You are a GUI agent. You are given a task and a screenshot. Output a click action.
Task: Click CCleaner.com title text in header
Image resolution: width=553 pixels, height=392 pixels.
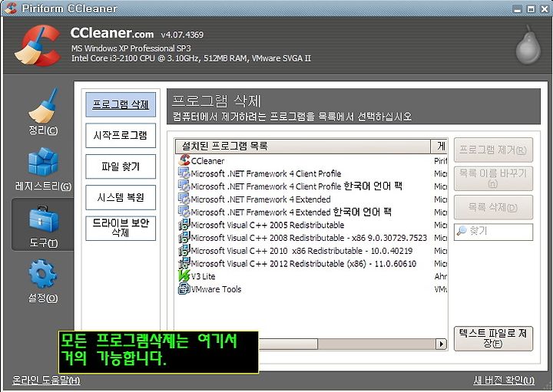[x=112, y=33]
